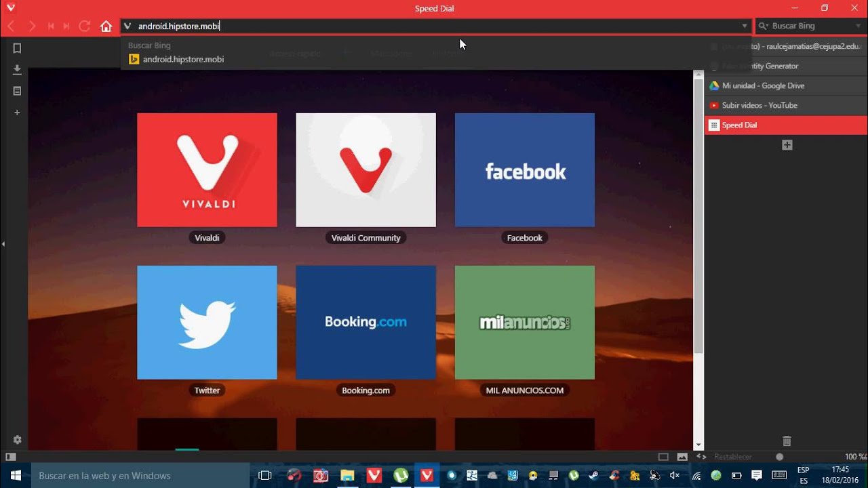Click the MIL ANUNCIOS.COM label
This screenshot has height=488, width=868.
(x=524, y=390)
